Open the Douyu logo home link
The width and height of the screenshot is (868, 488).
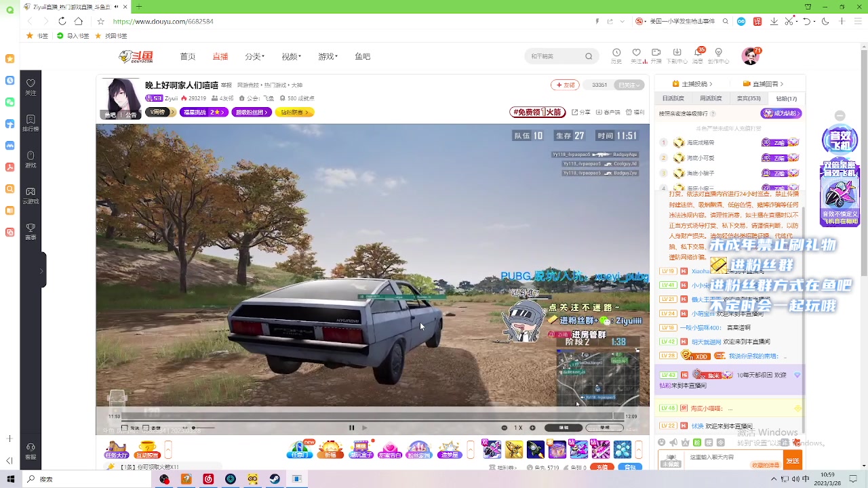136,56
